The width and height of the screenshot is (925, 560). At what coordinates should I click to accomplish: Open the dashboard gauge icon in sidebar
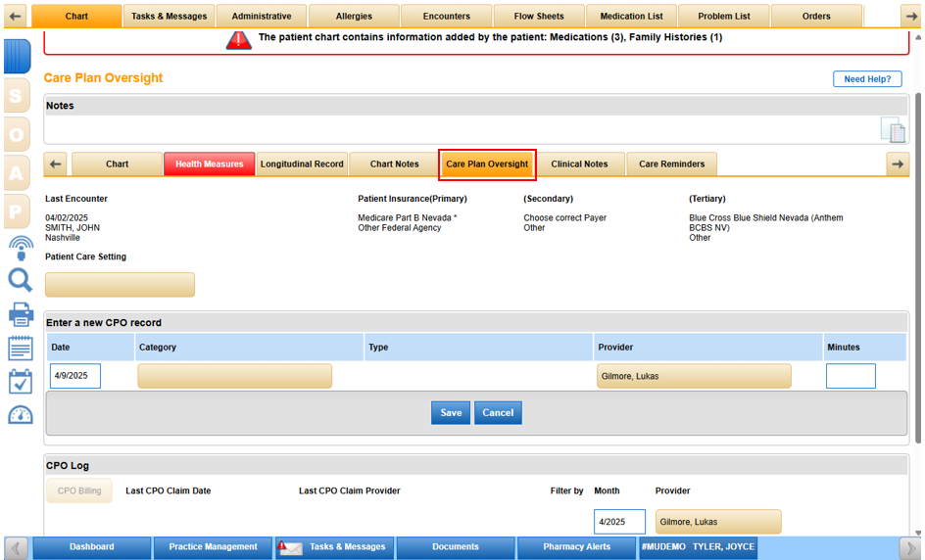20,414
